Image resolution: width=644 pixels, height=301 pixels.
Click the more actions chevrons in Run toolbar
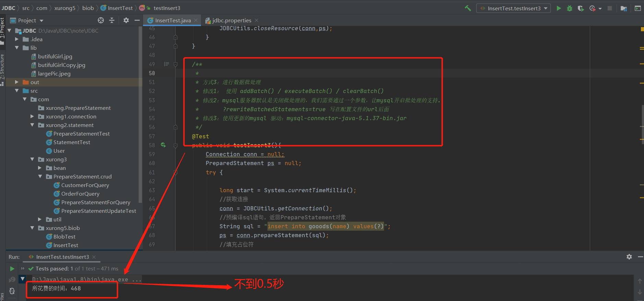(x=23, y=269)
